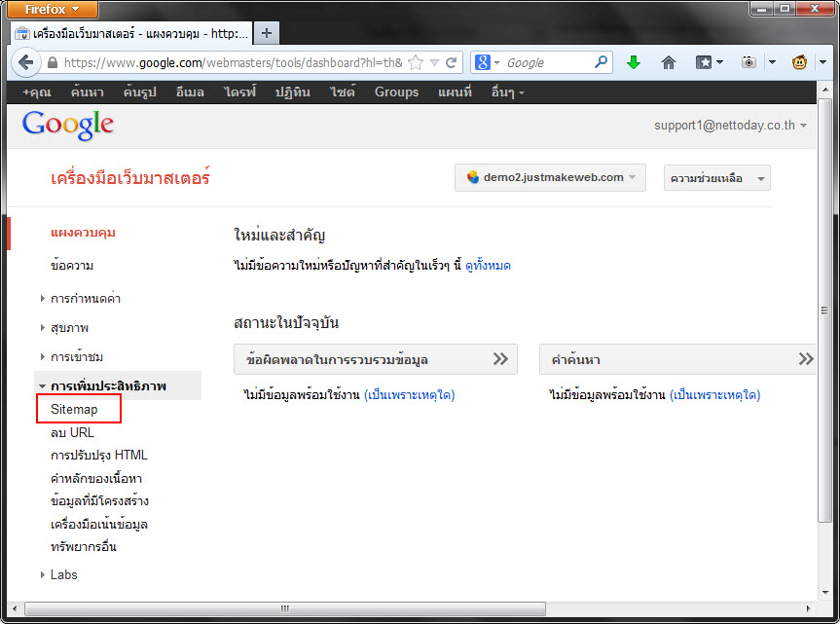Open dropdown arrow next to camera icon

pyautogui.click(x=772, y=62)
